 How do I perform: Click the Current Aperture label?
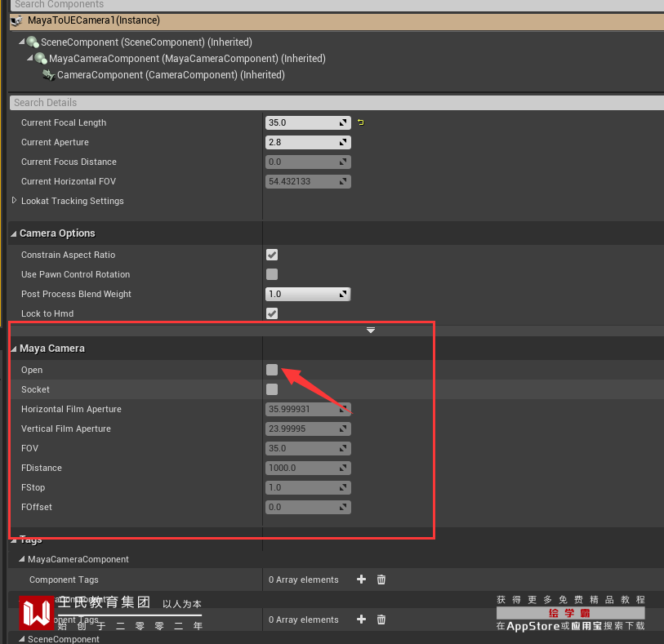[55, 142]
